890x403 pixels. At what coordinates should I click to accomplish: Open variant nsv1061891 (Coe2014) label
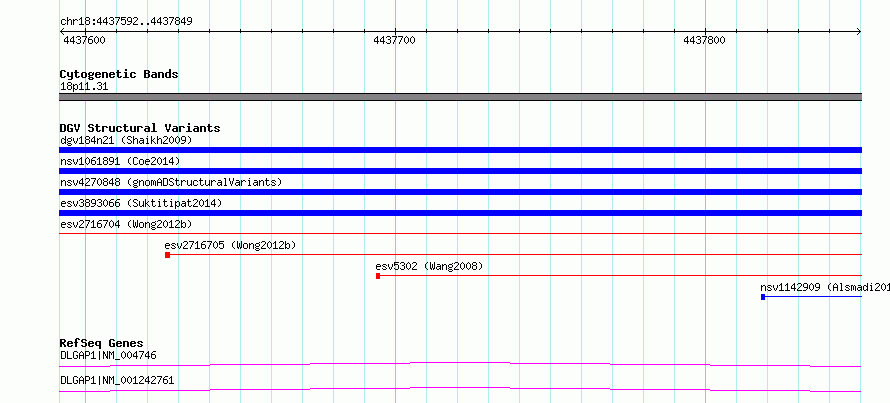120,161
